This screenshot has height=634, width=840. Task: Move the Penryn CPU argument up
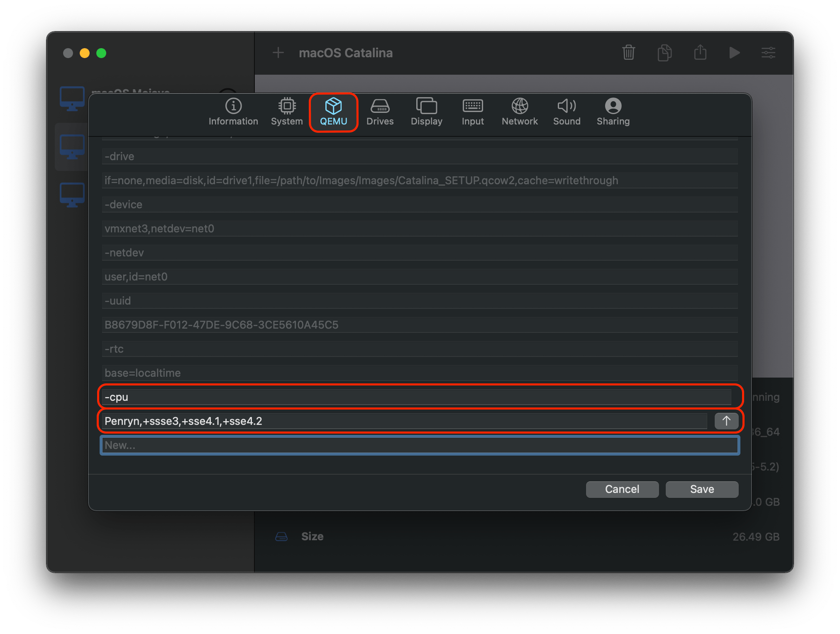coord(726,421)
